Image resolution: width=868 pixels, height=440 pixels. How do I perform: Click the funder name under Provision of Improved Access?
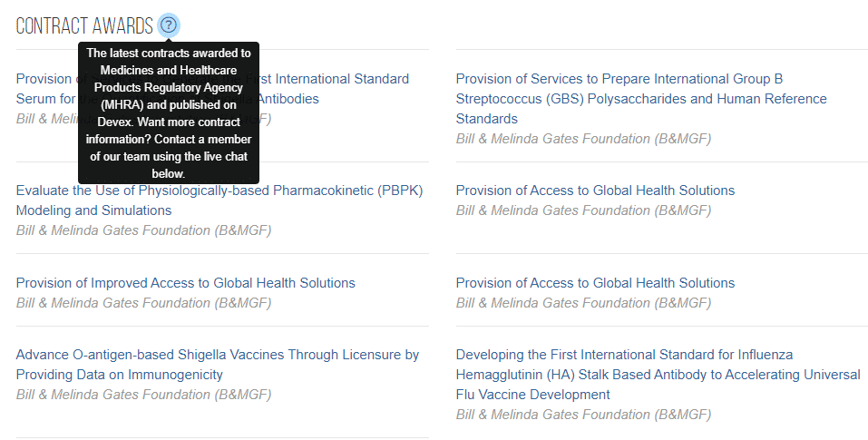pyautogui.click(x=143, y=303)
